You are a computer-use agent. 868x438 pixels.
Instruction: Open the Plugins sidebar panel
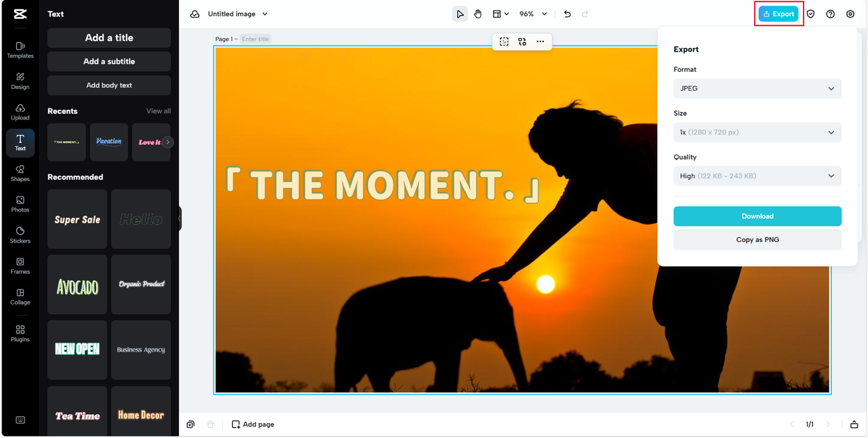pos(20,334)
